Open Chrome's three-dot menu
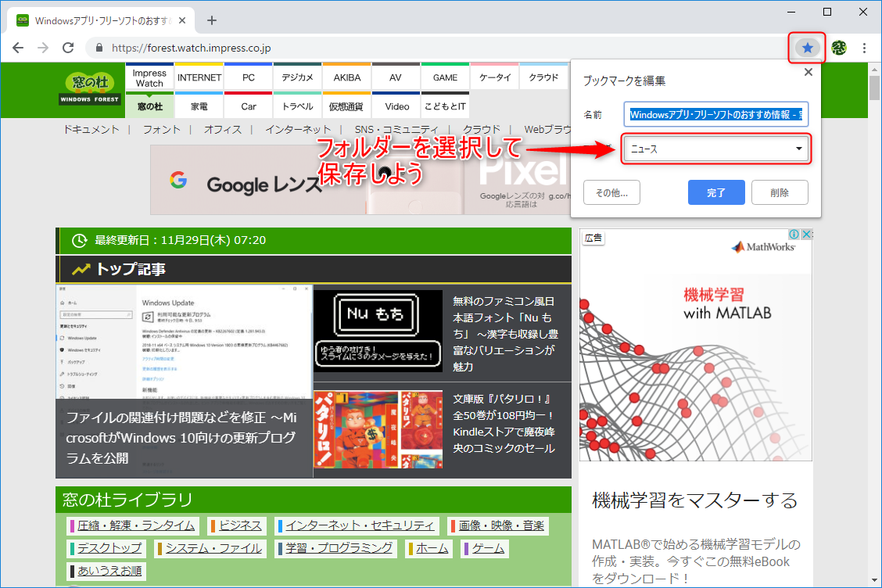The height and width of the screenshot is (588, 882). (x=864, y=48)
